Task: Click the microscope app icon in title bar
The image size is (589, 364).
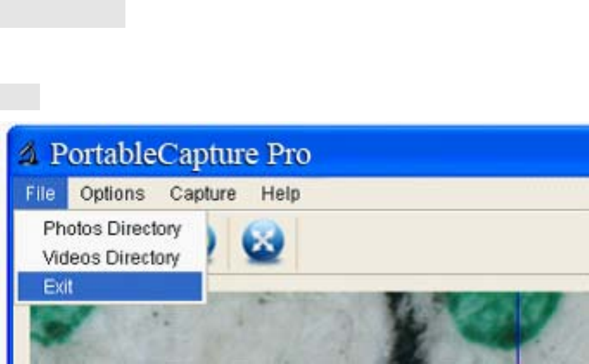Action: click(x=28, y=153)
